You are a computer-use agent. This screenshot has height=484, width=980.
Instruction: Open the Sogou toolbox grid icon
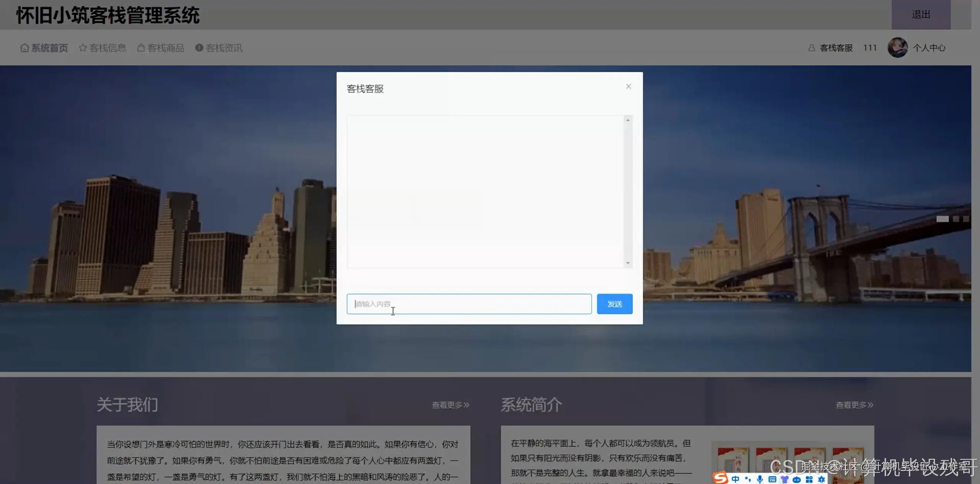[x=809, y=479]
